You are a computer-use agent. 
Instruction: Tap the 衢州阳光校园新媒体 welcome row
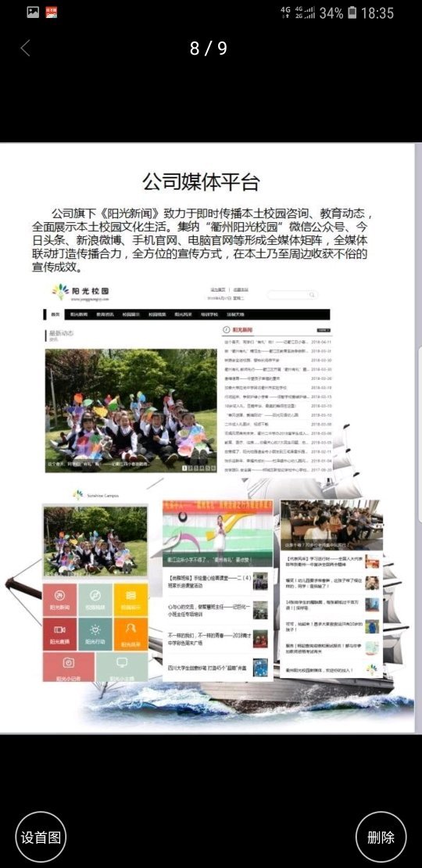[x=331, y=670]
